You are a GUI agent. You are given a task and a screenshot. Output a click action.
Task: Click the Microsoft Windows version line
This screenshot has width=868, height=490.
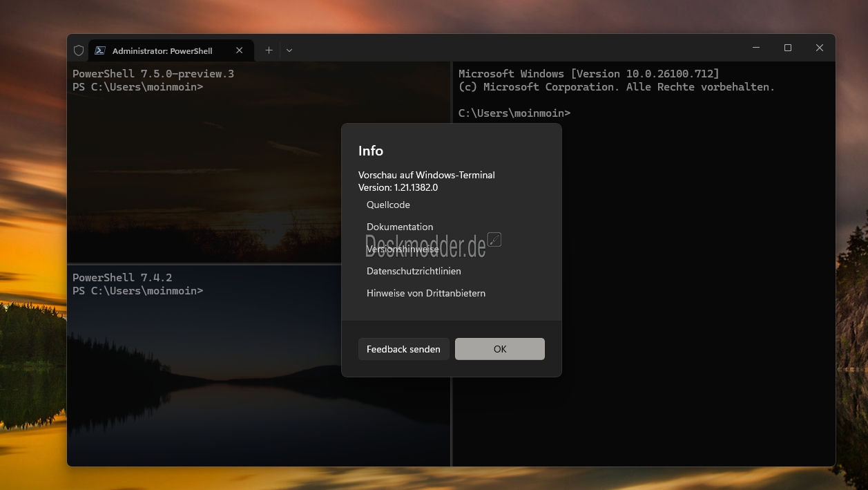coord(589,74)
